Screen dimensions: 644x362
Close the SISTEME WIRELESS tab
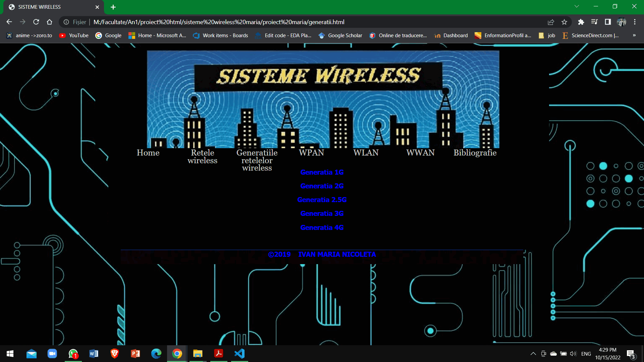click(97, 7)
